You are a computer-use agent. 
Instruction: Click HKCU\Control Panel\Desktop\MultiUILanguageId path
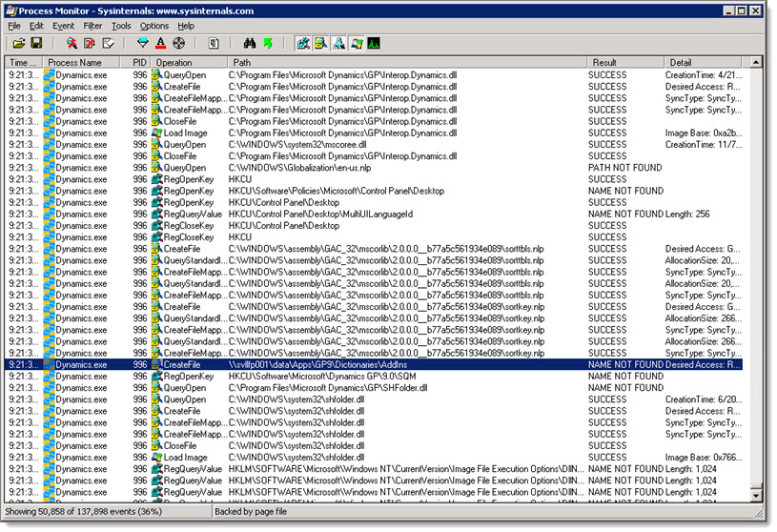click(x=320, y=214)
